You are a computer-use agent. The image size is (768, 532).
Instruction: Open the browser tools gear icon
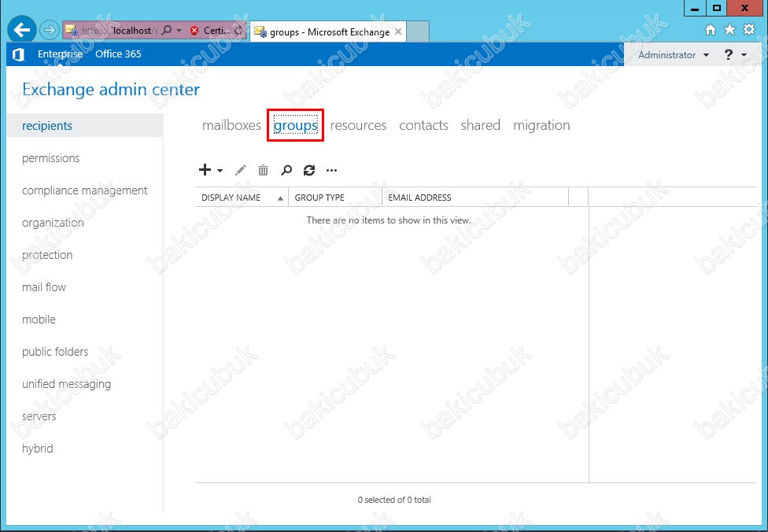pos(749,29)
